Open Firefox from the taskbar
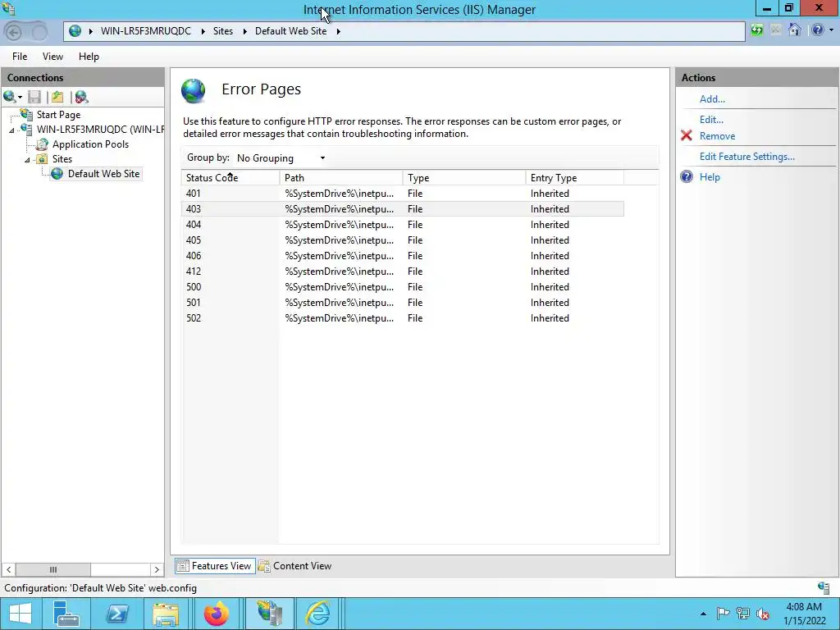Screen dimensions: 840x630 click(x=217, y=614)
